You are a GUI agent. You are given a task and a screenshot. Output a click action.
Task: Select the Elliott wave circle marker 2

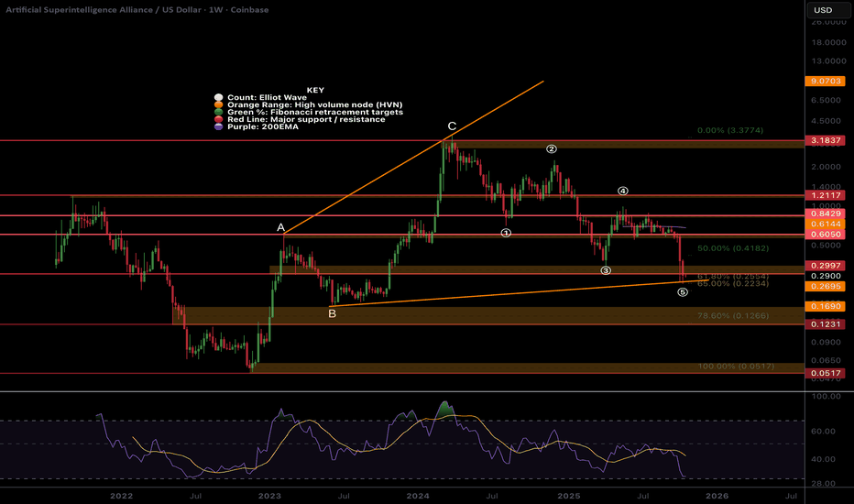pos(552,148)
